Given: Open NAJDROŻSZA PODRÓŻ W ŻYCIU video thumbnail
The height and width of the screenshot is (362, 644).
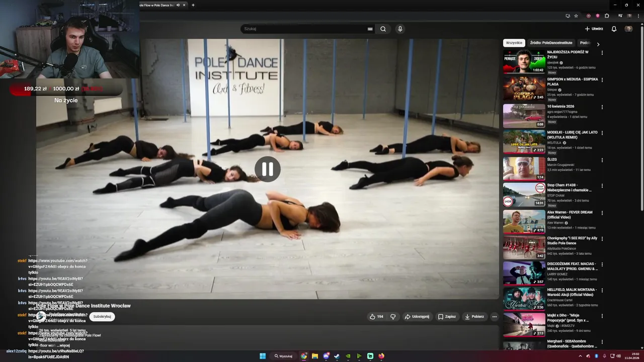Looking at the screenshot, I should [x=524, y=61].
